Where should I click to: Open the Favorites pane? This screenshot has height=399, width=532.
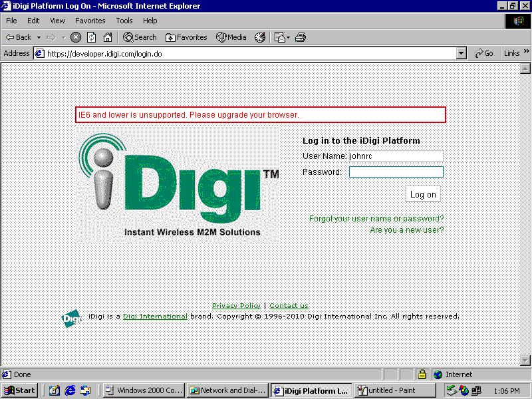tap(186, 37)
